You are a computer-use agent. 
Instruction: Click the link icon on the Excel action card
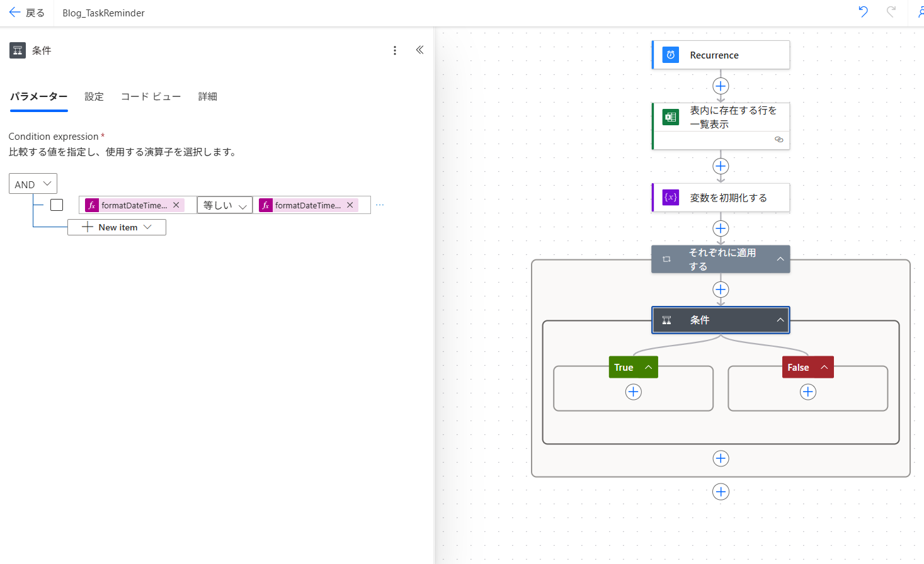pyautogui.click(x=779, y=140)
